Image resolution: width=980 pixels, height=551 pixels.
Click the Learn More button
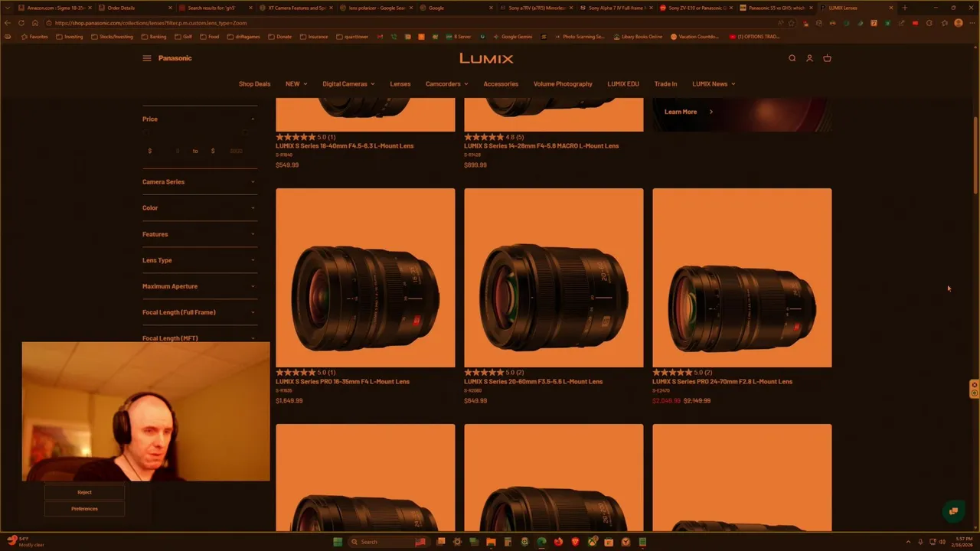[688, 112]
